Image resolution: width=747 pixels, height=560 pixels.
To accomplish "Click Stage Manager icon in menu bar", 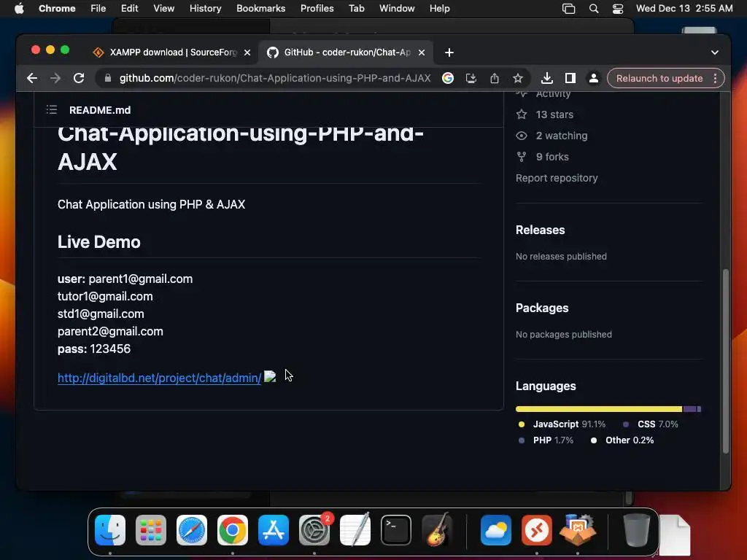I will point(568,9).
